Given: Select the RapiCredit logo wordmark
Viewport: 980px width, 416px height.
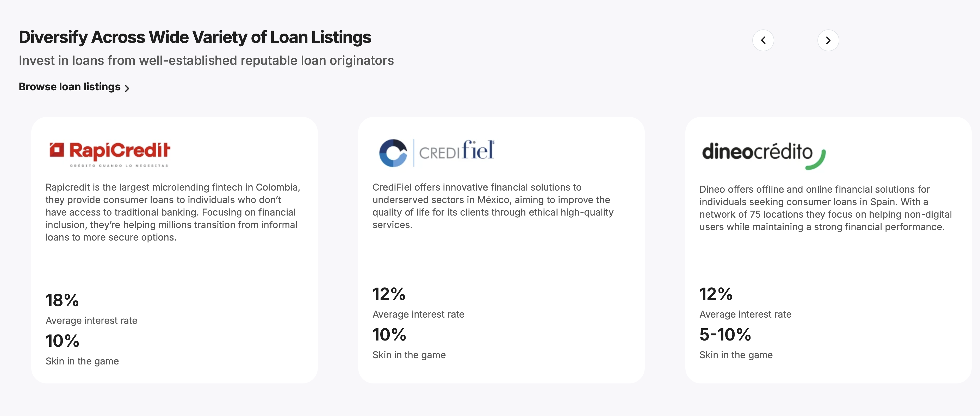Looking at the screenshot, I should click(x=120, y=150).
